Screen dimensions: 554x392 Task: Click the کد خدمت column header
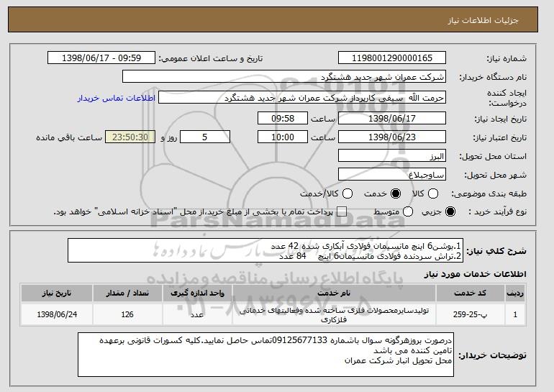pos(470,293)
